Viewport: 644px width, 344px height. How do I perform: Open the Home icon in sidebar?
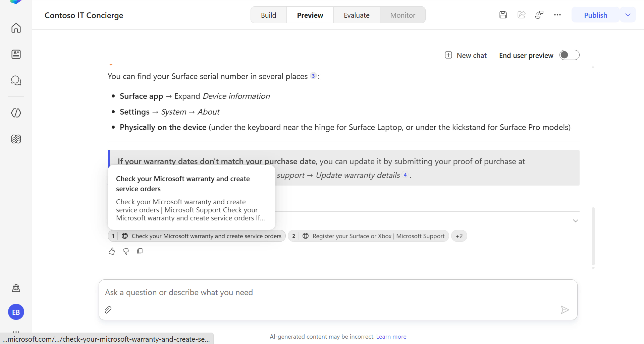[x=16, y=28]
